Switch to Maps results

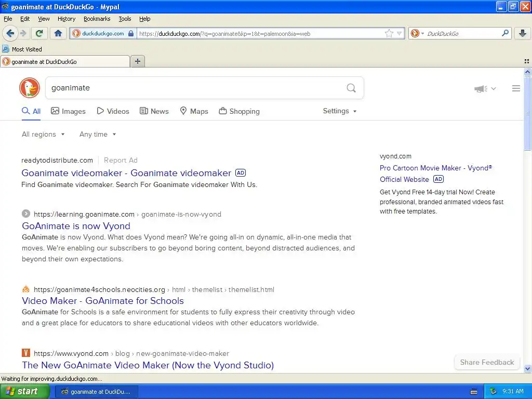pos(194,111)
